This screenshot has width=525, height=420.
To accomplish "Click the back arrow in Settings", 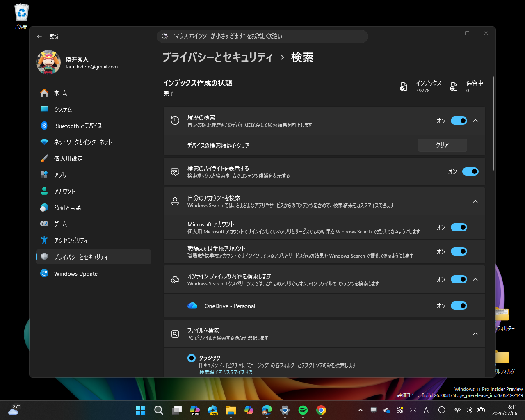I will (x=39, y=37).
